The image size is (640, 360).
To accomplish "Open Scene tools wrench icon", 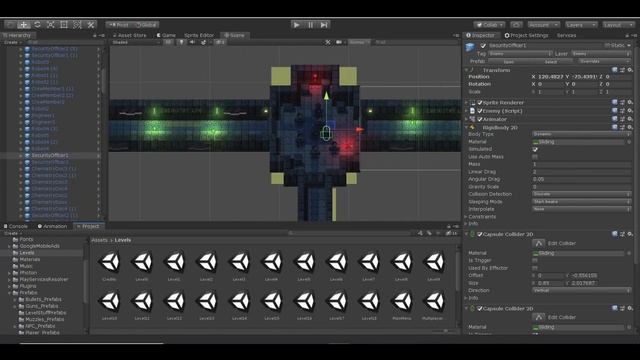I will pyautogui.click(x=328, y=42).
